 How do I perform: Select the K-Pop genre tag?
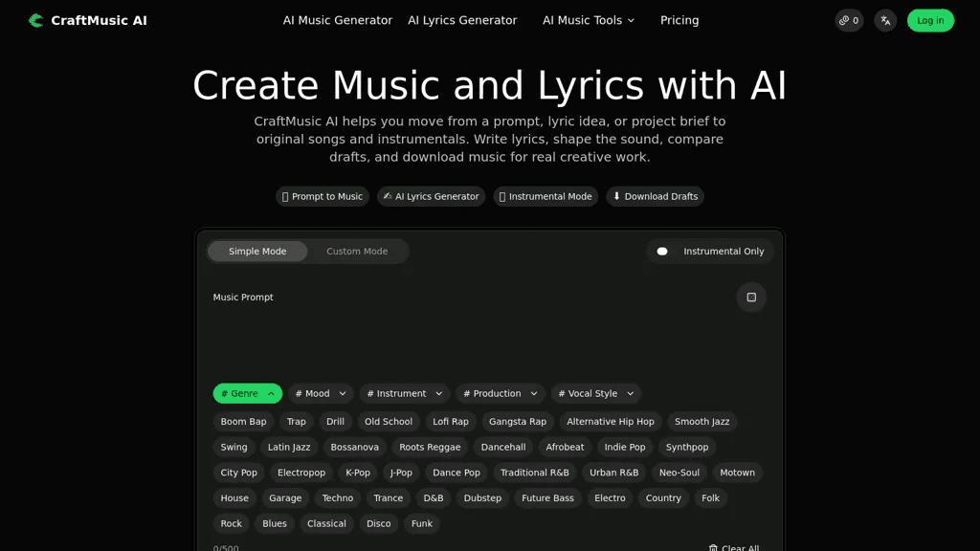pos(358,473)
